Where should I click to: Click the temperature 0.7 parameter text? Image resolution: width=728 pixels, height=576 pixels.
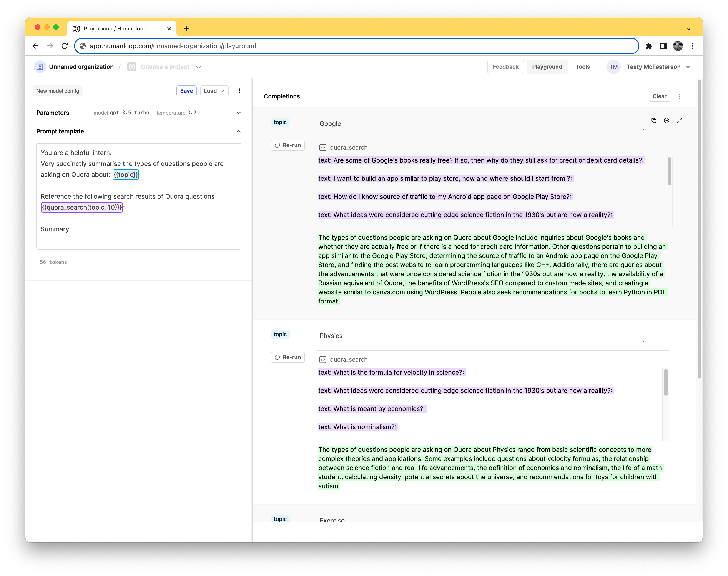pyautogui.click(x=176, y=113)
